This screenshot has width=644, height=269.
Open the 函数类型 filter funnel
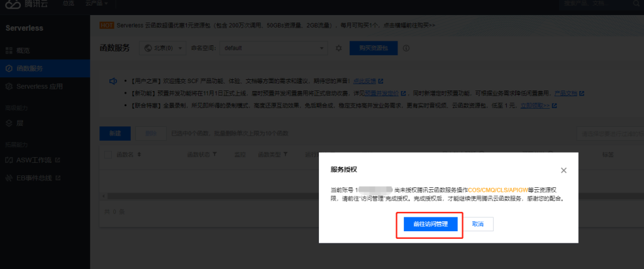click(x=285, y=155)
